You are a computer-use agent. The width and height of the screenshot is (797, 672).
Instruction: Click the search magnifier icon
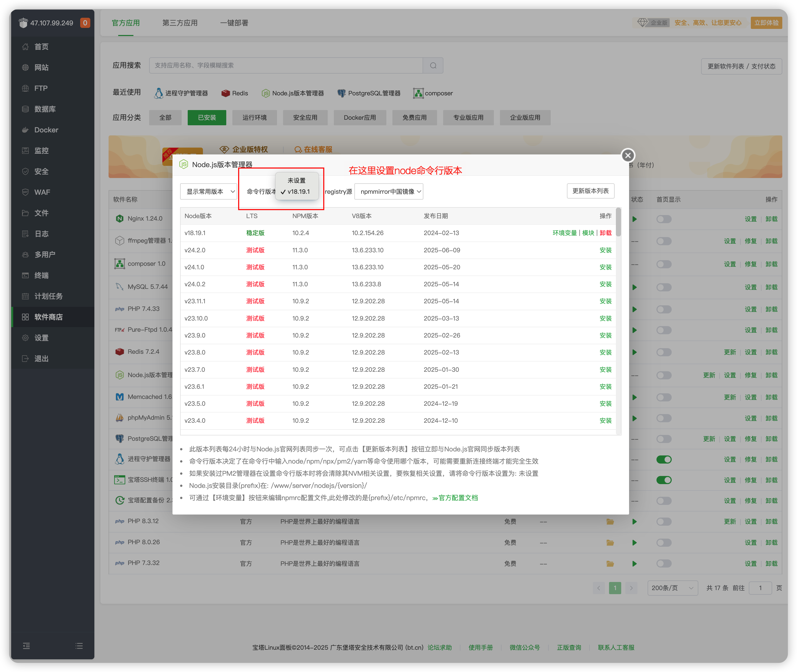[433, 65]
